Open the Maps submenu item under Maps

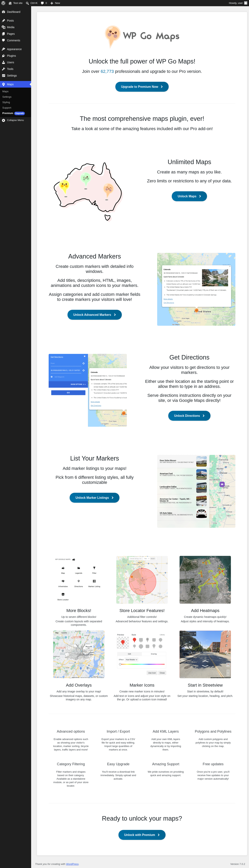pos(5,91)
